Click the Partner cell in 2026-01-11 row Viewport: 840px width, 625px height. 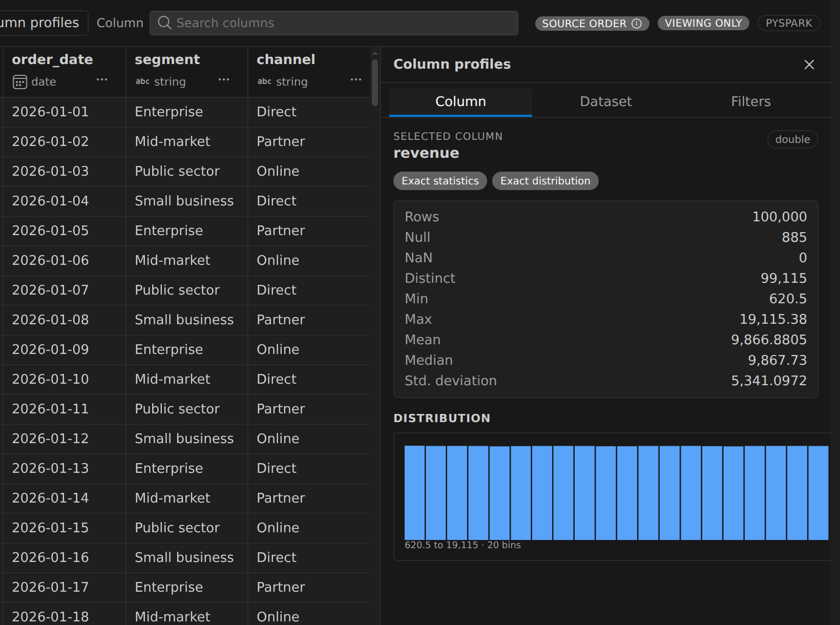[x=309, y=409]
